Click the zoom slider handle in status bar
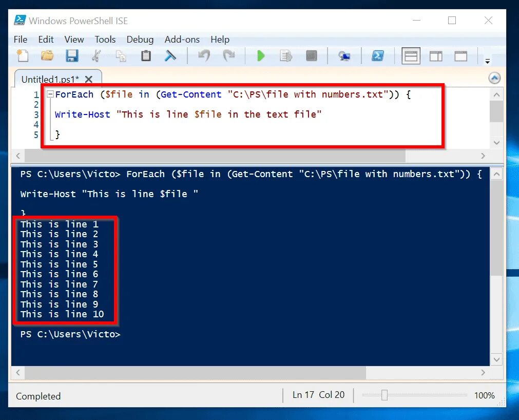This screenshot has height=420, width=519. 385,395
